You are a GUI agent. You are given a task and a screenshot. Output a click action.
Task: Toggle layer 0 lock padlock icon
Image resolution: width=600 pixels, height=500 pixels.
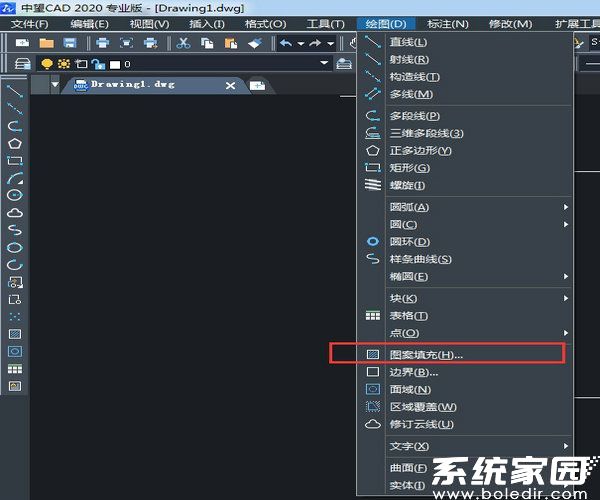pos(98,64)
